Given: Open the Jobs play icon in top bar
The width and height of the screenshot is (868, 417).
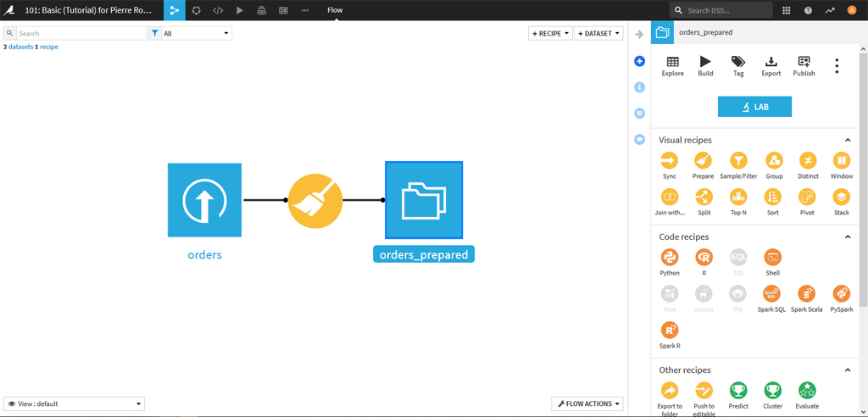Looking at the screenshot, I should (240, 10).
